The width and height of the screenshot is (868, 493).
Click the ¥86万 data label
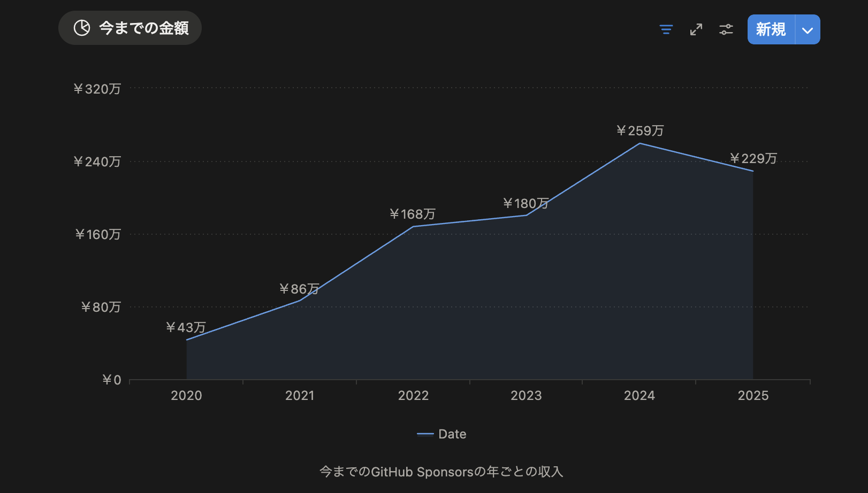[299, 289]
